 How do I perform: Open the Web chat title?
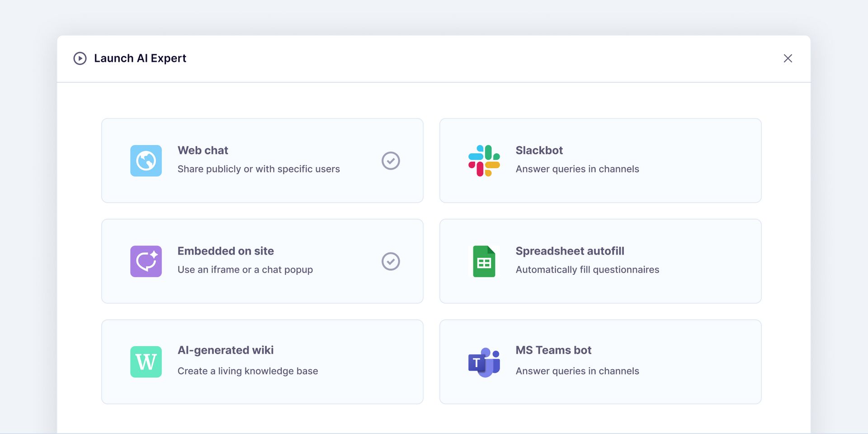[x=203, y=151]
